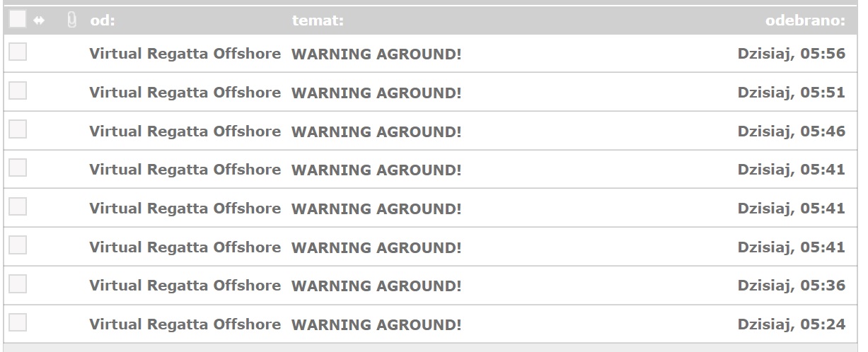Tick checkbox for the 05:51 message

(18, 90)
